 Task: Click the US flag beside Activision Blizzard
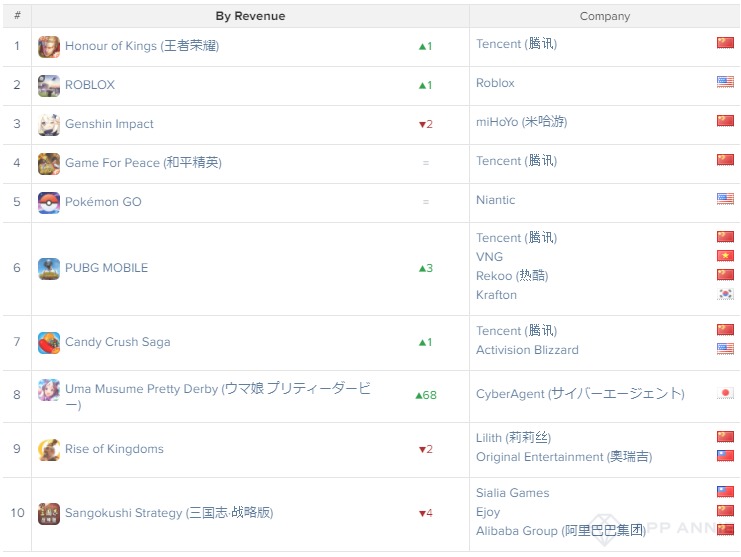(x=725, y=349)
